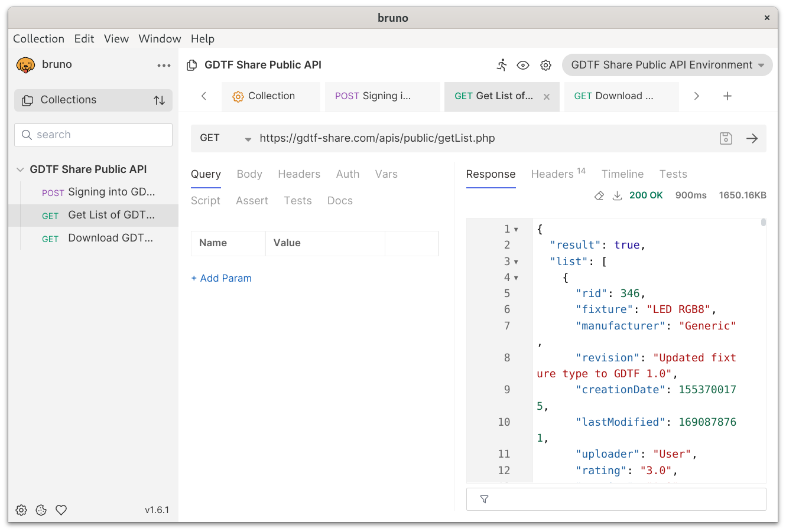The width and height of the screenshot is (786, 532).
Task: Open preferences gear icon at bottom left
Action: tap(21, 510)
